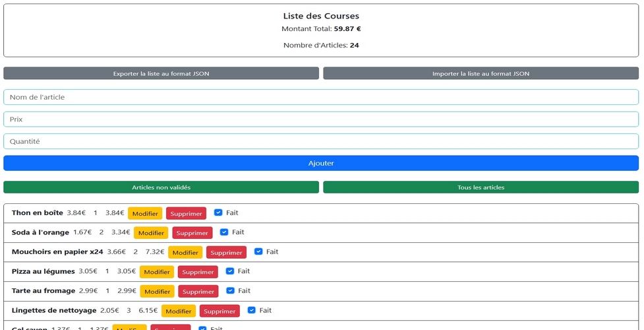Click the 2.05€ unit price of Lingettes
The image size is (644, 330).
109,311
